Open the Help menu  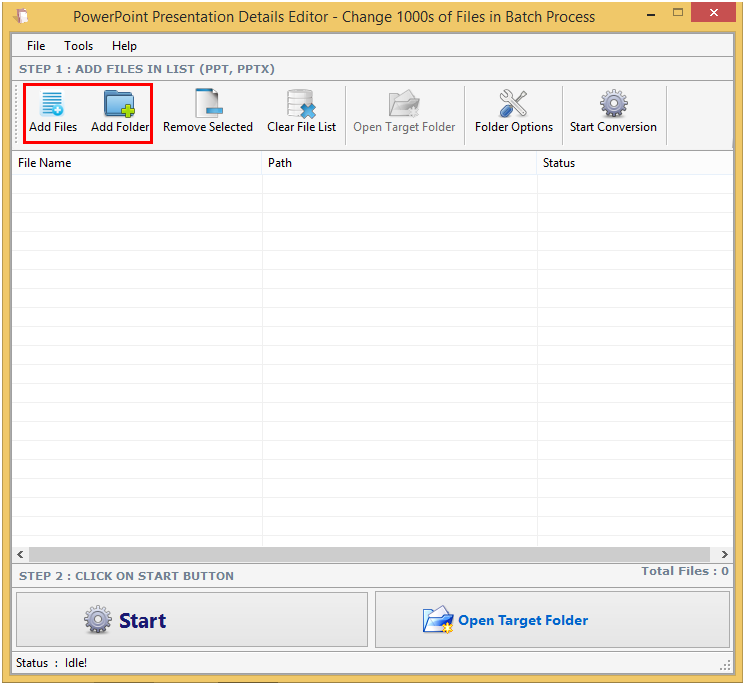[124, 46]
